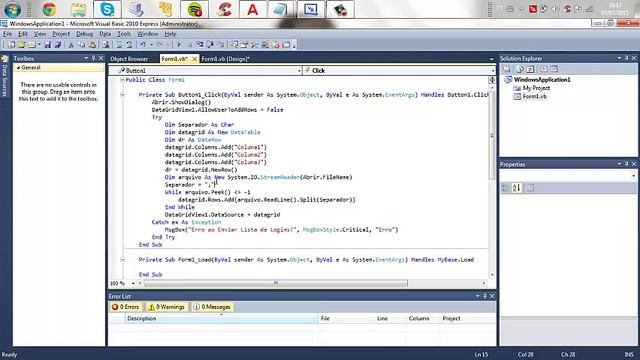
Task: Collapse the Button1_Click sub outline
Action: click(122, 95)
